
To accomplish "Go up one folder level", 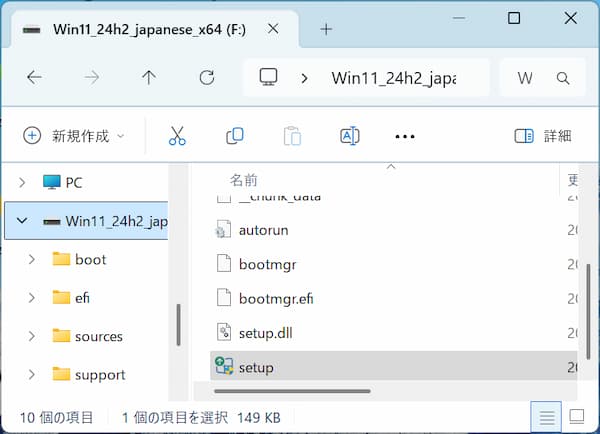I will [x=149, y=78].
